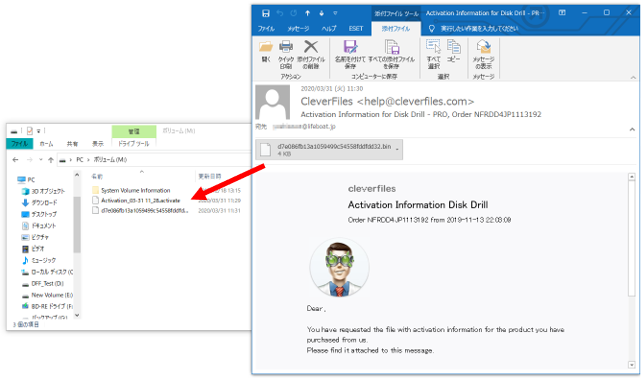Image resolution: width=643 pixels, height=378 pixels.
Task: Select ビデオ in navigation pane
Action: tap(33, 248)
